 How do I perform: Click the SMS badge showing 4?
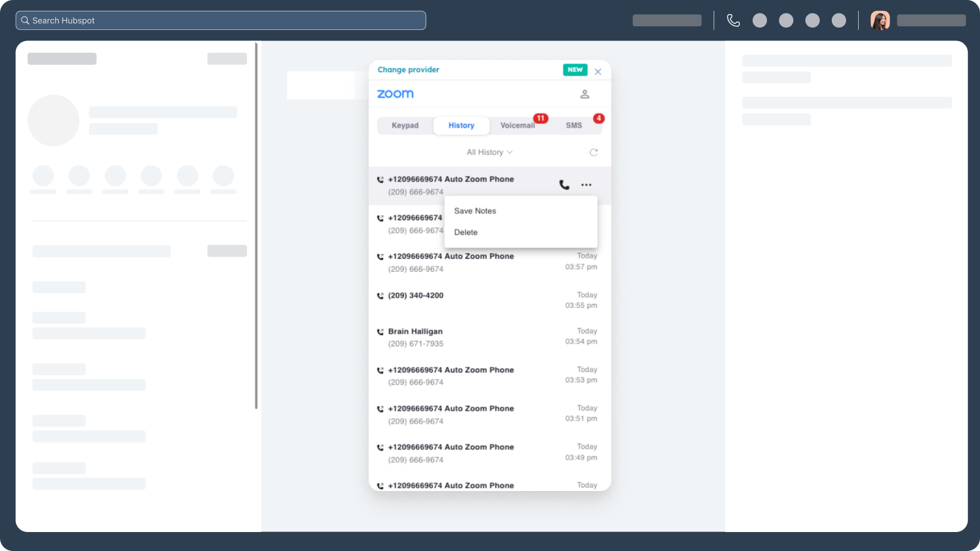click(598, 118)
